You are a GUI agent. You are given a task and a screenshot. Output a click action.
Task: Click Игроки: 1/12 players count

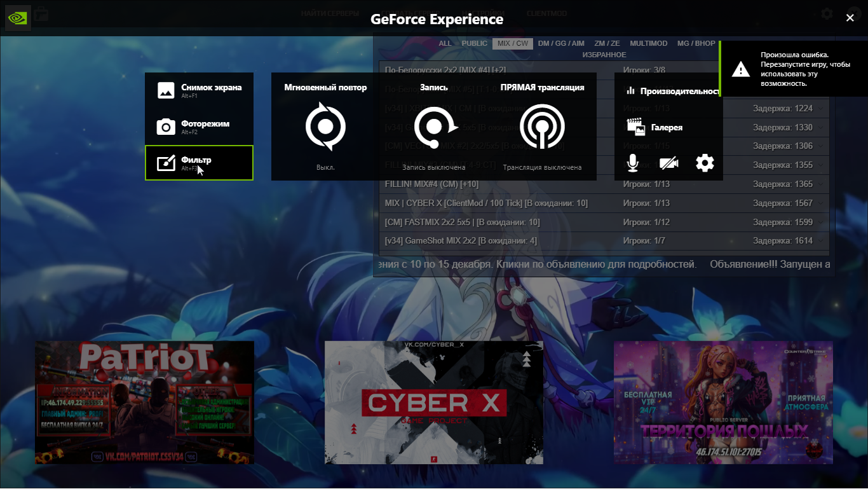[646, 222]
